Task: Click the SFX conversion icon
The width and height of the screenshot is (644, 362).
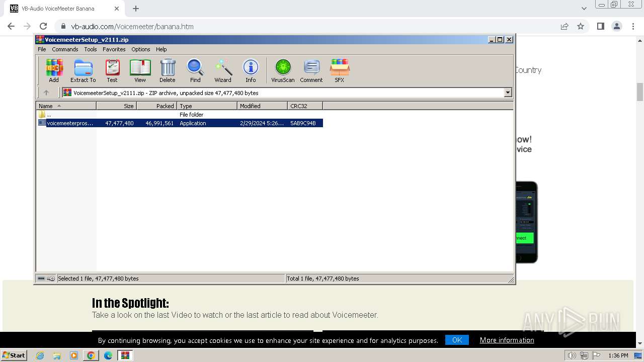Action: tap(340, 70)
